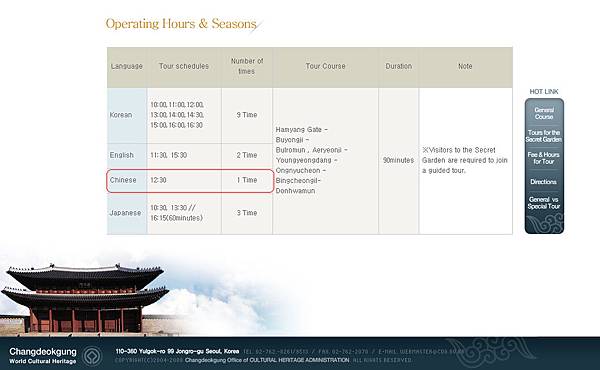Click the Japanese language cell
The height and width of the screenshot is (370, 600).
pyautogui.click(x=127, y=213)
